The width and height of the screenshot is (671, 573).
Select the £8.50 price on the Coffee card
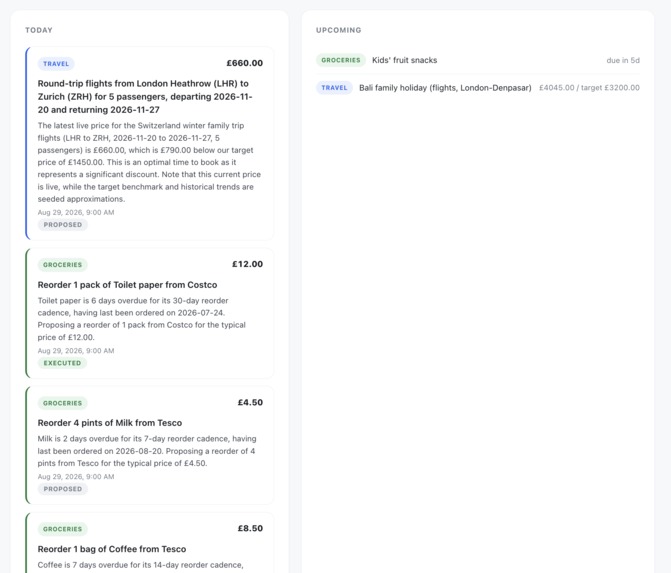[250, 528]
